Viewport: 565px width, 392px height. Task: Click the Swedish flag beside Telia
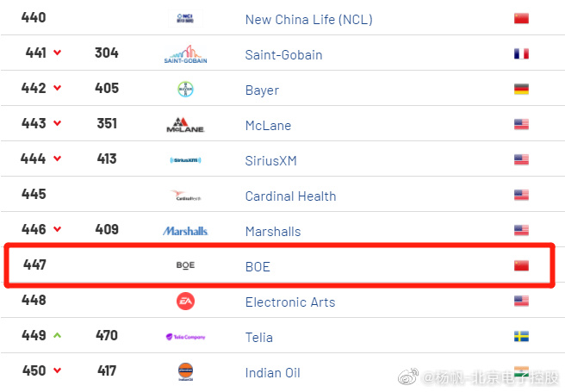(521, 336)
